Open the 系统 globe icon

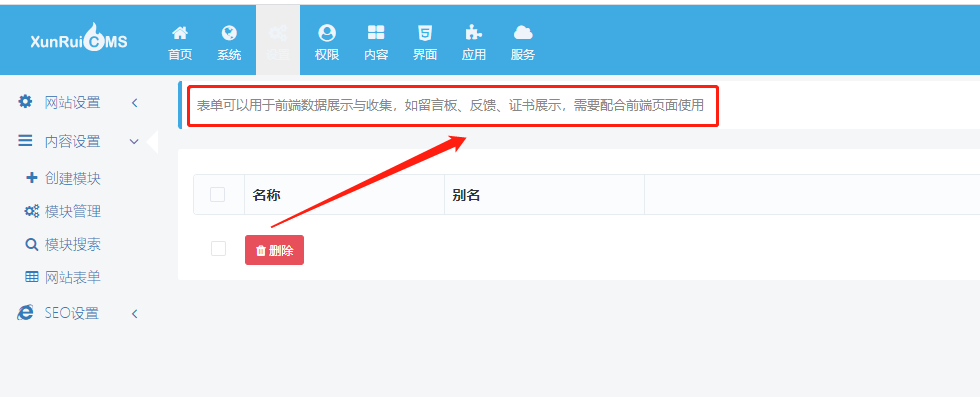click(229, 32)
